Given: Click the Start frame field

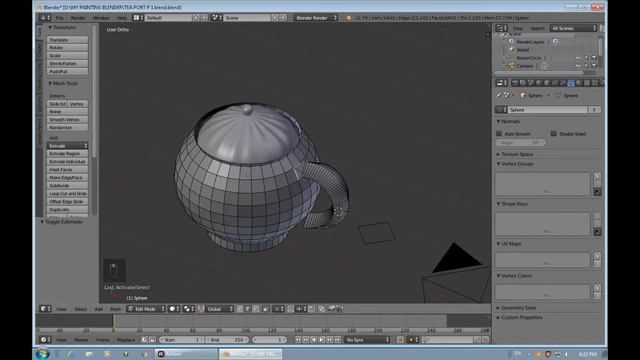Looking at the screenshot, I should click(x=182, y=340).
